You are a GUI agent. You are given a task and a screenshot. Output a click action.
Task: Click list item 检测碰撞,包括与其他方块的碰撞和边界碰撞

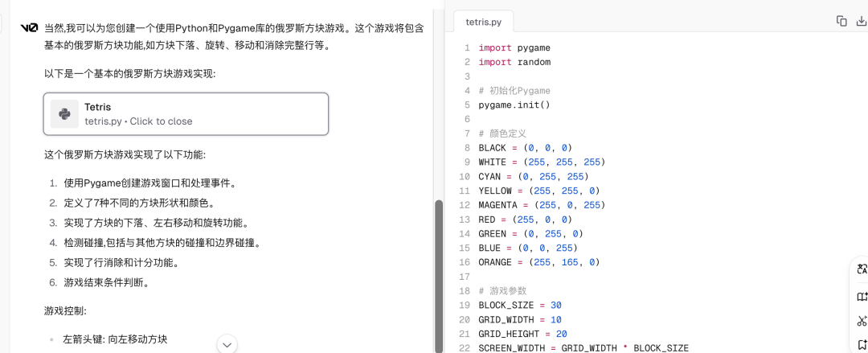[162, 243]
